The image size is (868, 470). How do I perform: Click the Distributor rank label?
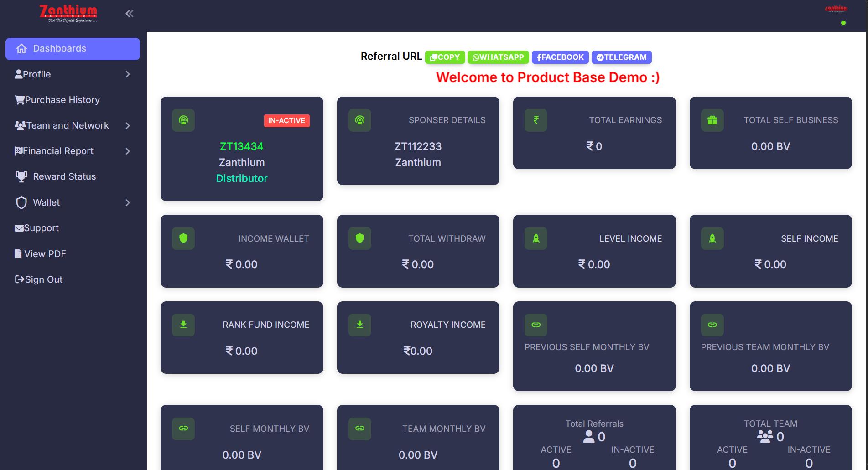coord(242,178)
